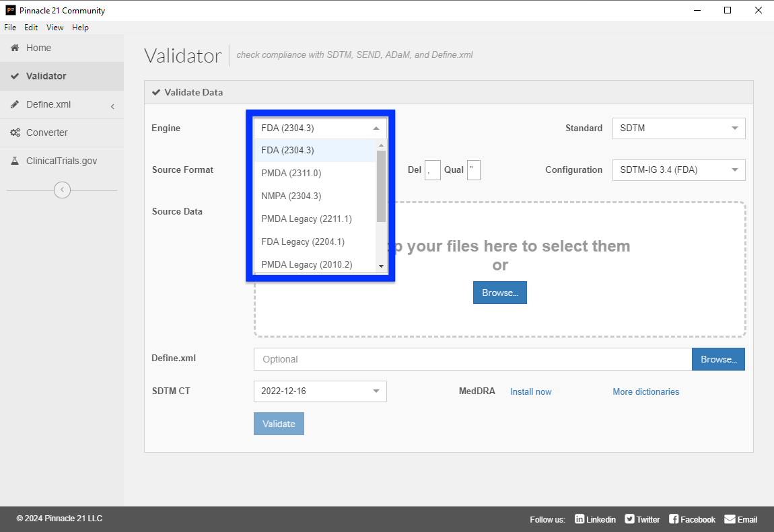Choose FDA (2304.3) from the engine list

[315, 151]
